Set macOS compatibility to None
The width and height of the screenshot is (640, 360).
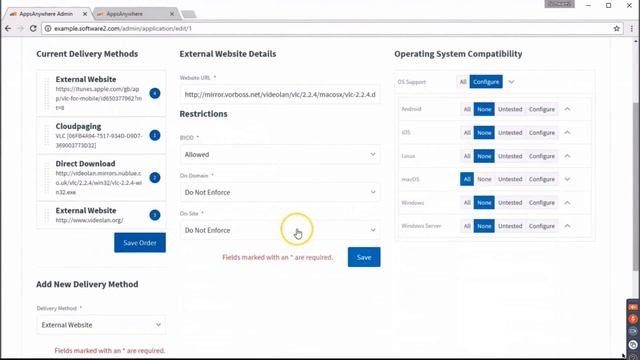pyautogui.click(x=484, y=179)
